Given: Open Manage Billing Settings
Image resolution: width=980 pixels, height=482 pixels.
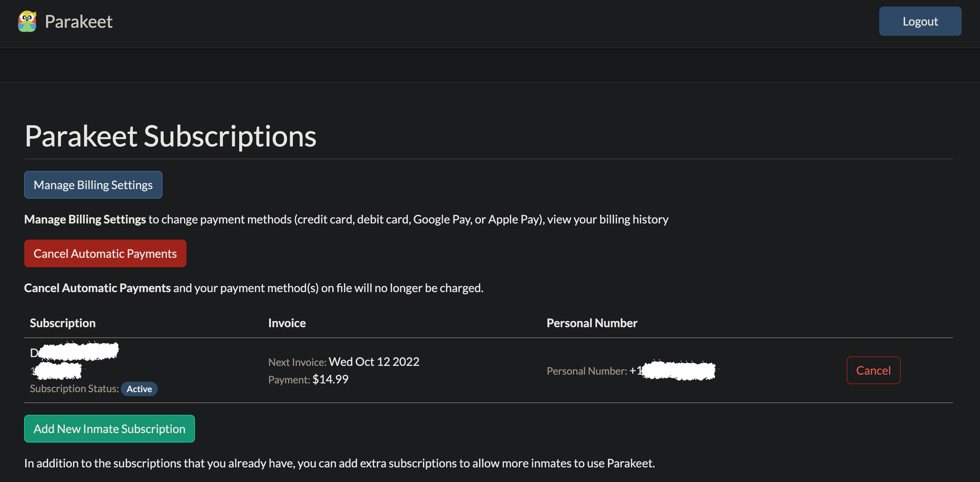Looking at the screenshot, I should 93,184.
